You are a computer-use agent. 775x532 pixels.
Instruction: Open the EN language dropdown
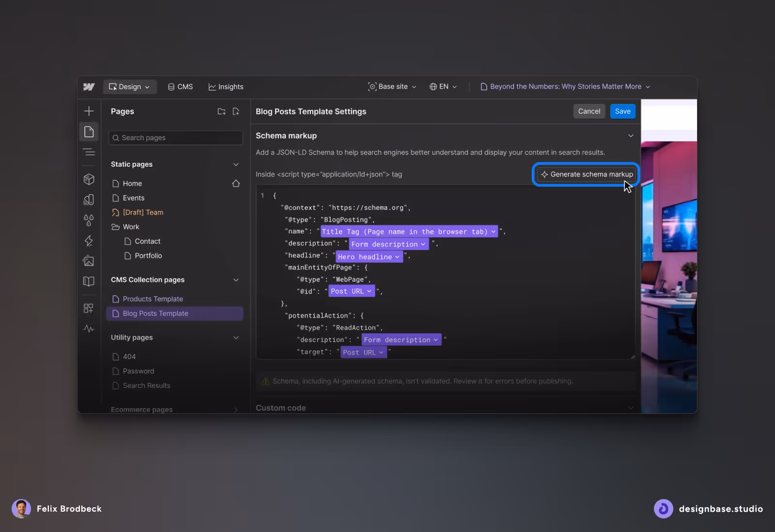point(443,87)
